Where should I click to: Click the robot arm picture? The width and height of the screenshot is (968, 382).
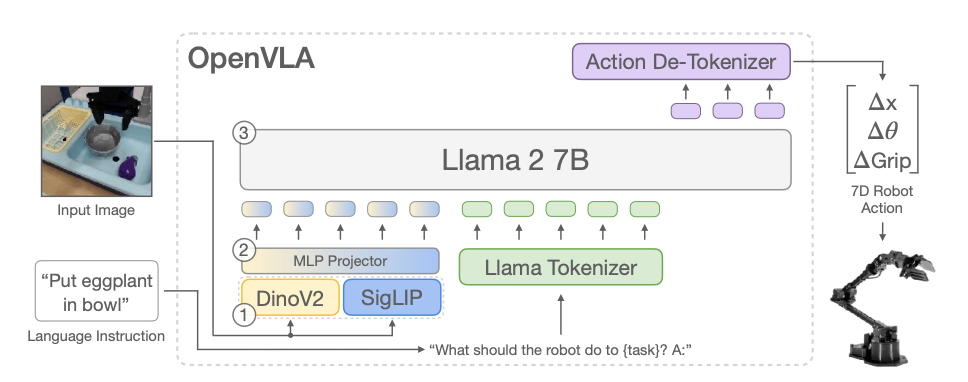(882, 305)
